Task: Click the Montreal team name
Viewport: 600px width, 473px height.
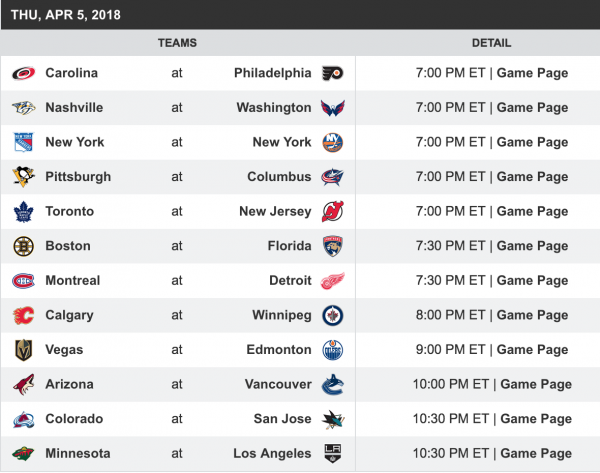Action: [x=74, y=281]
